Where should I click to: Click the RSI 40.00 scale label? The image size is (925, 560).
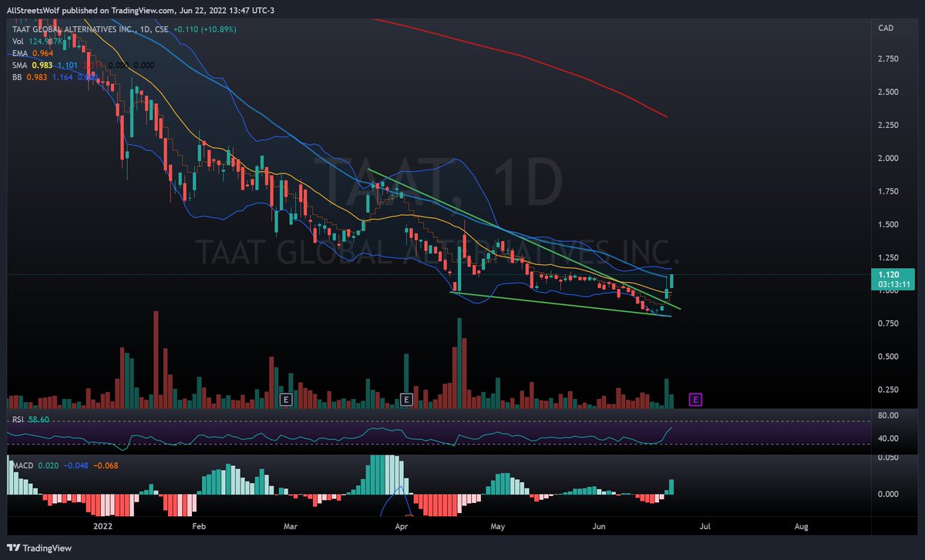coord(889,439)
